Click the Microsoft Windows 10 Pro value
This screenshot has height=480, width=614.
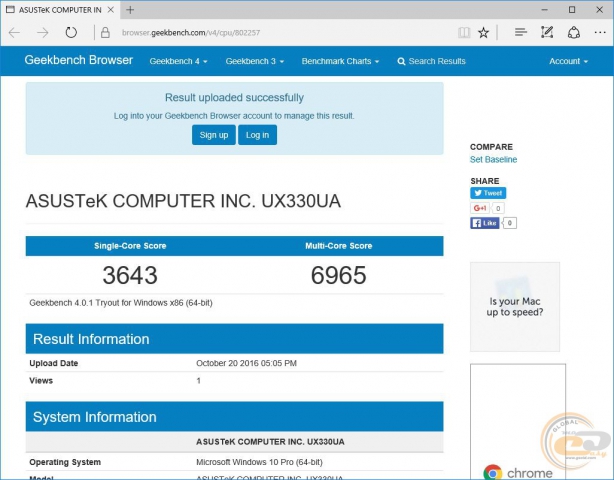click(x=259, y=462)
